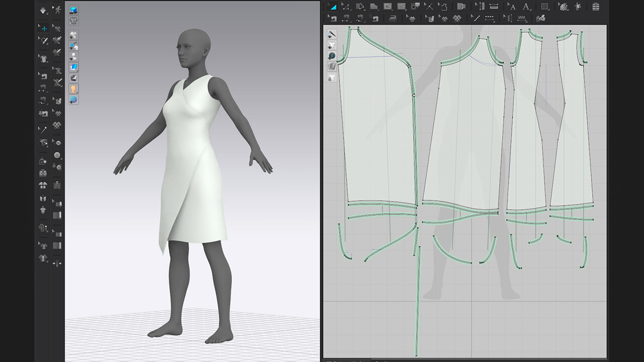Select the Edit Sewing tool

pyautogui.click(x=333, y=18)
